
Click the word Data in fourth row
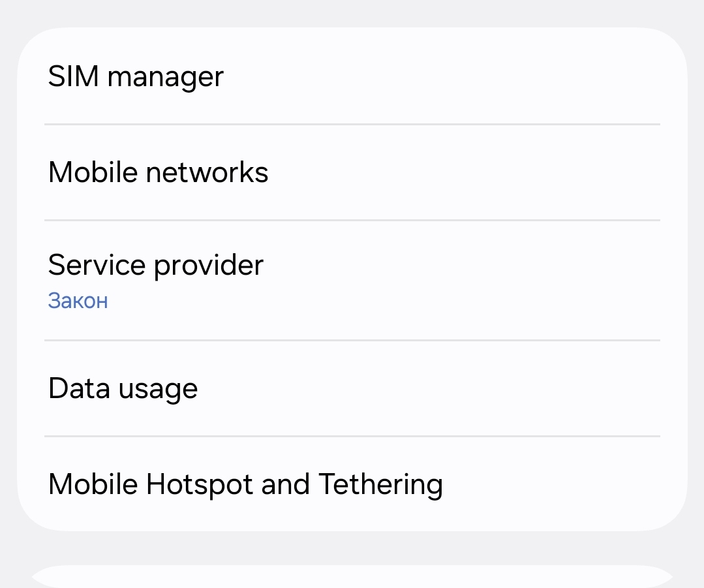tap(79, 388)
